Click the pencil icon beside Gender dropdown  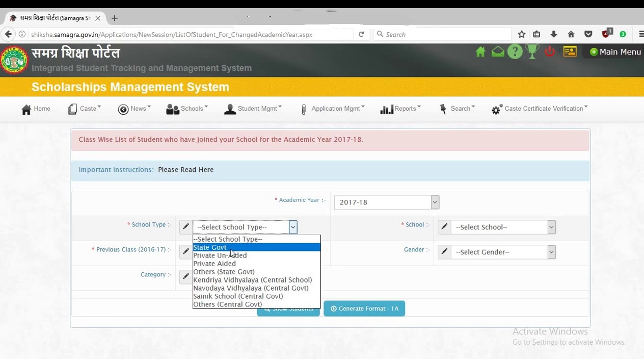pos(444,252)
